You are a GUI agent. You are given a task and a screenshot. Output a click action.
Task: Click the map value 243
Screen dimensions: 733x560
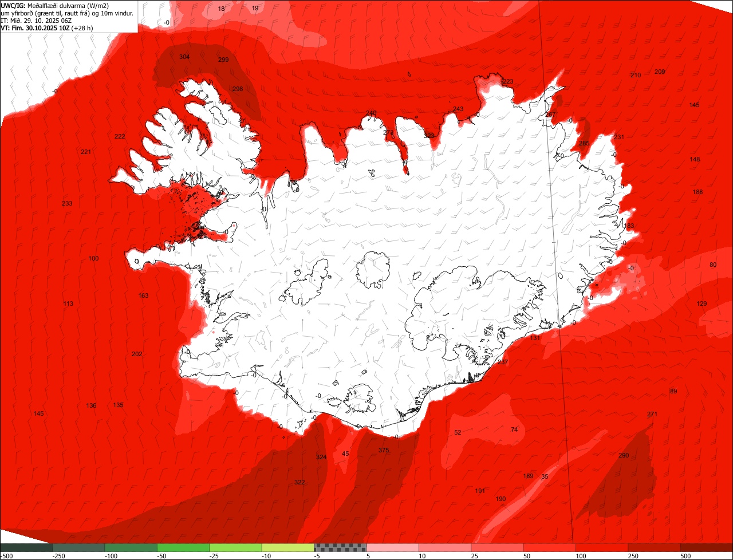458,109
